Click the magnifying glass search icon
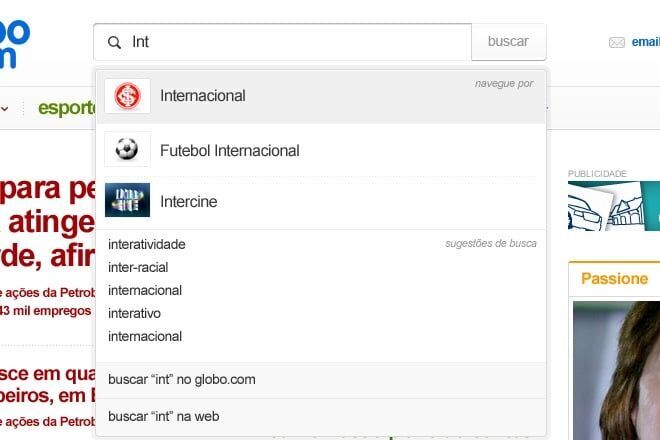The width and height of the screenshot is (660, 440). click(114, 42)
